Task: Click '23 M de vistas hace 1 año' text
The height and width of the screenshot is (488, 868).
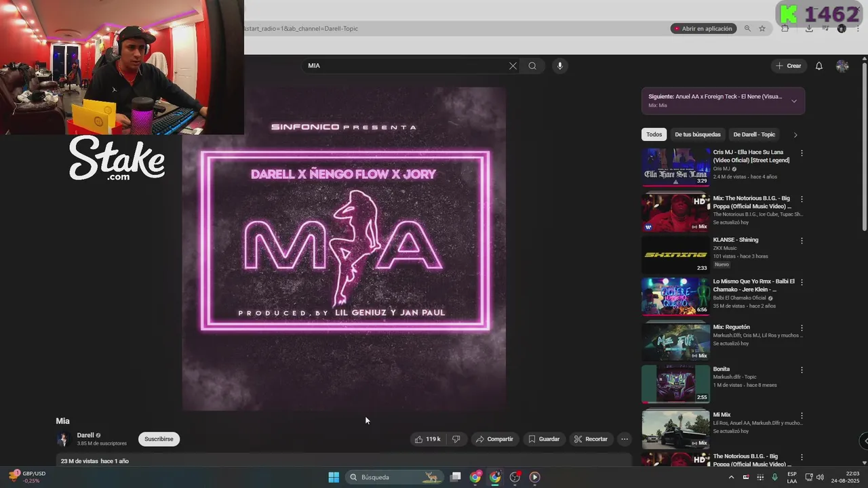Action: pos(94,461)
